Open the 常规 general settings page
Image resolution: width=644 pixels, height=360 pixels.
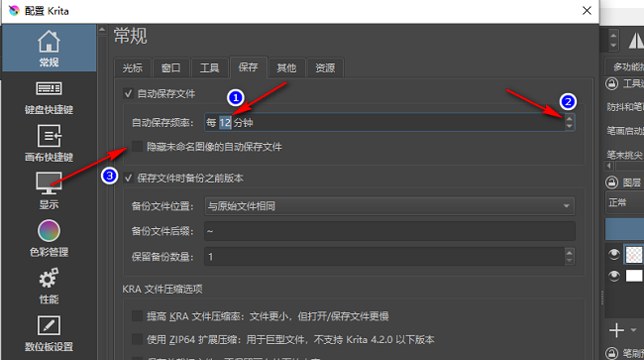click(49, 48)
